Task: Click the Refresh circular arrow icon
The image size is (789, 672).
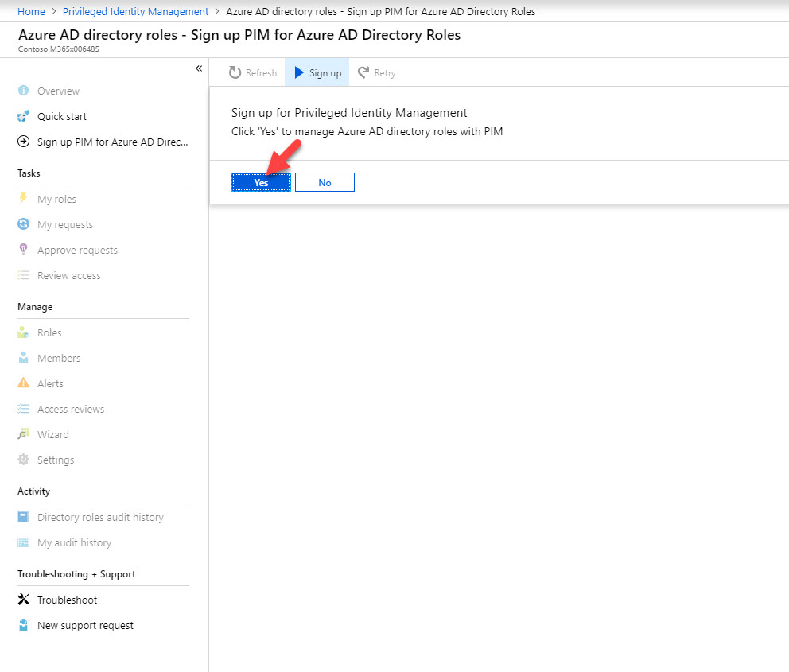Action: (235, 72)
